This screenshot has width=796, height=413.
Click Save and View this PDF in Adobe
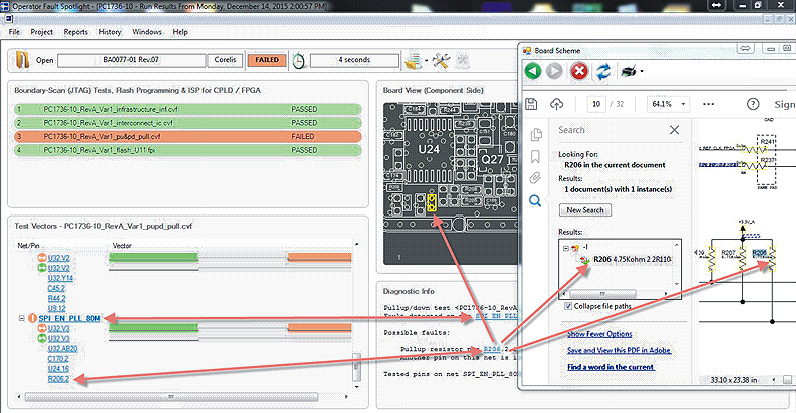(619, 350)
